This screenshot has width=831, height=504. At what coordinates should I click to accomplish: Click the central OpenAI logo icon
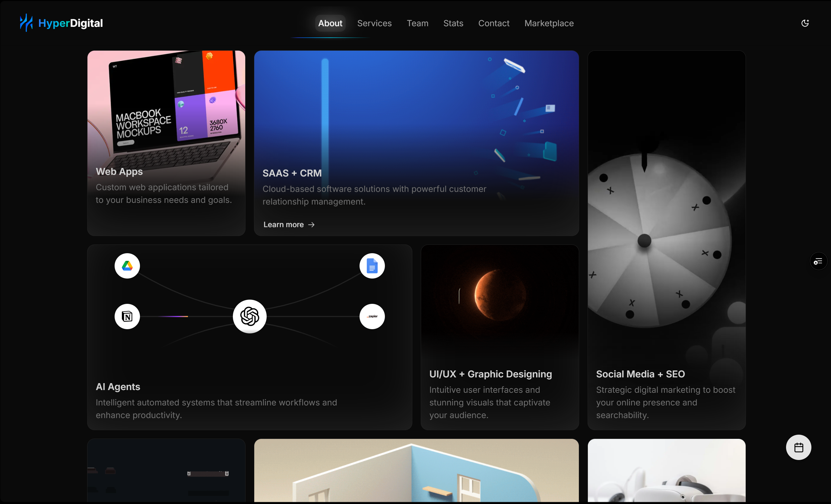pos(249,317)
